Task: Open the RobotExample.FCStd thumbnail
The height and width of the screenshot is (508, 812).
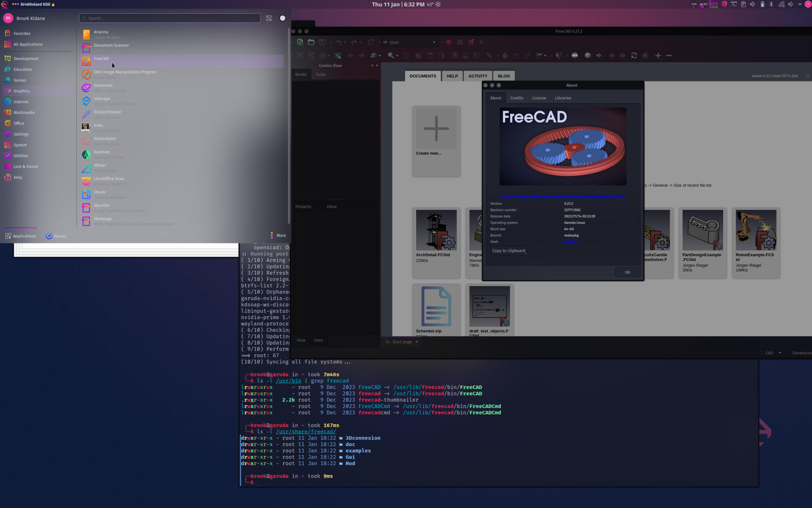Action: 756,243
